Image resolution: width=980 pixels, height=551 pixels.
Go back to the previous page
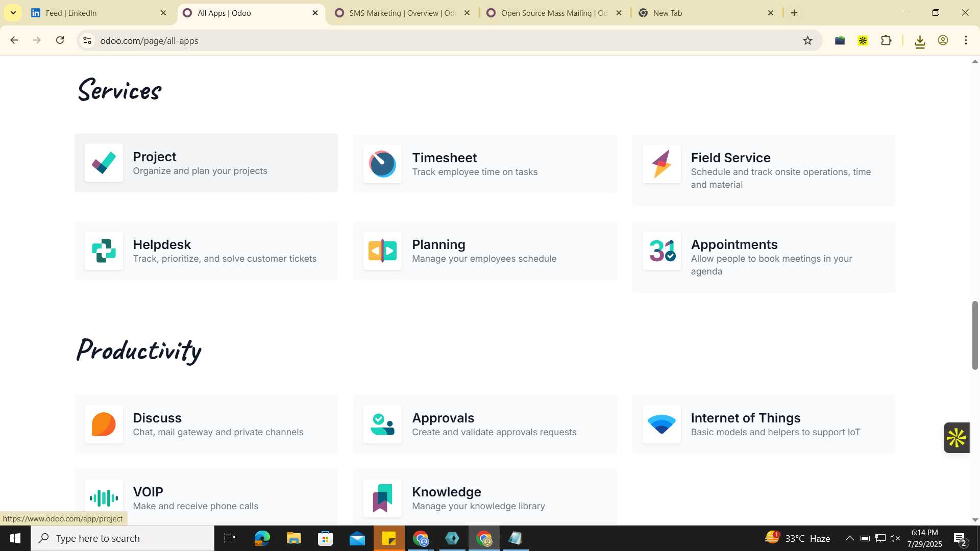pyautogui.click(x=14, y=40)
